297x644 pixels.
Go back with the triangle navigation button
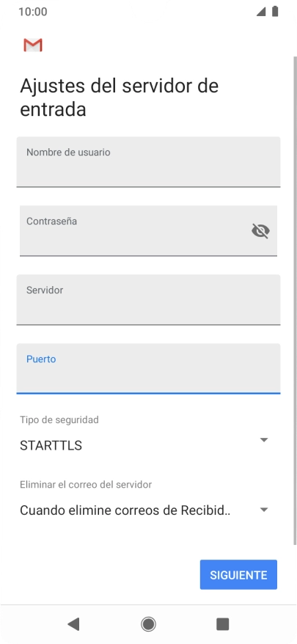(73, 624)
